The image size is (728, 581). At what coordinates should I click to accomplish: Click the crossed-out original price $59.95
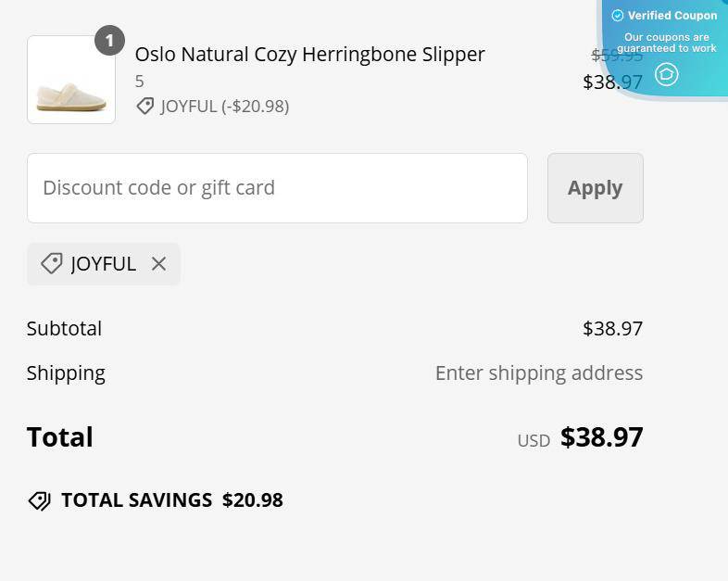pyautogui.click(x=616, y=56)
